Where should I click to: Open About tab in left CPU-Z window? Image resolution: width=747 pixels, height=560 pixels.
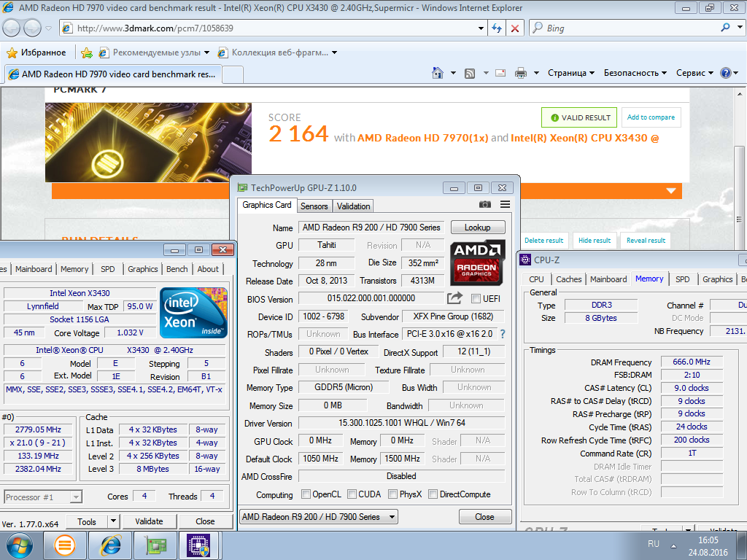coord(208,269)
